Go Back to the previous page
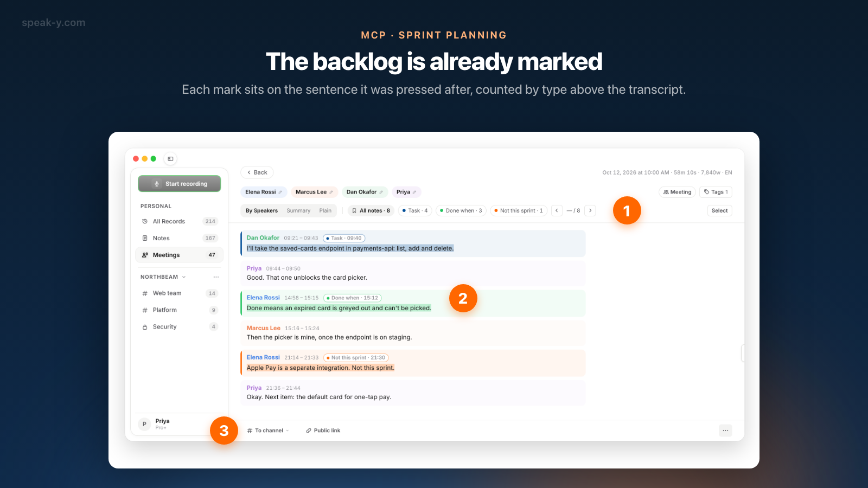Viewport: 868px width, 488px height. point(257,172)
